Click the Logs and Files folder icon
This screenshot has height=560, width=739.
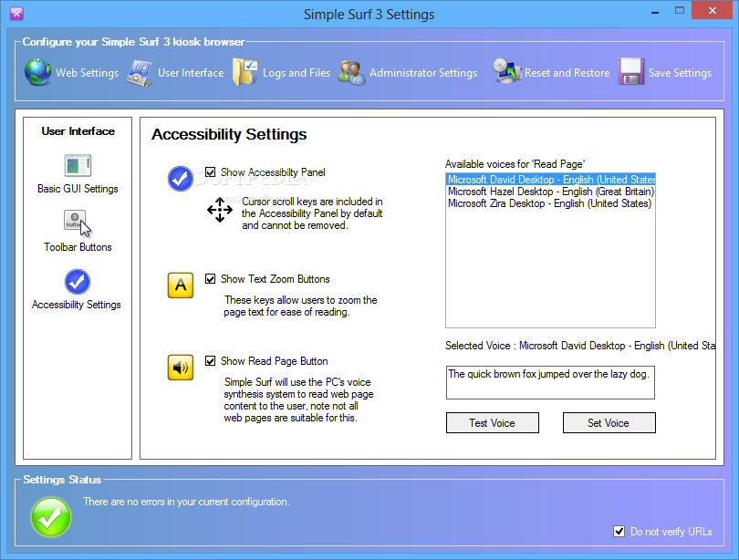245,72
